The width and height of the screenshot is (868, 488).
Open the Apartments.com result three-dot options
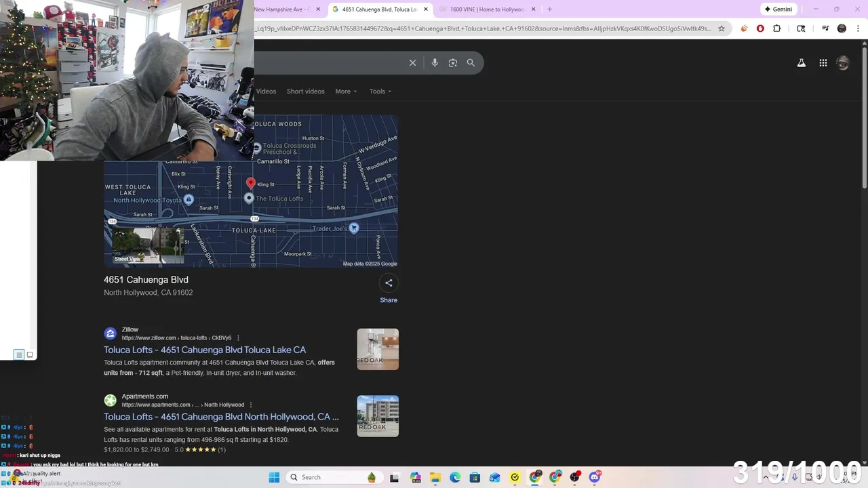[x=251, y=405]
